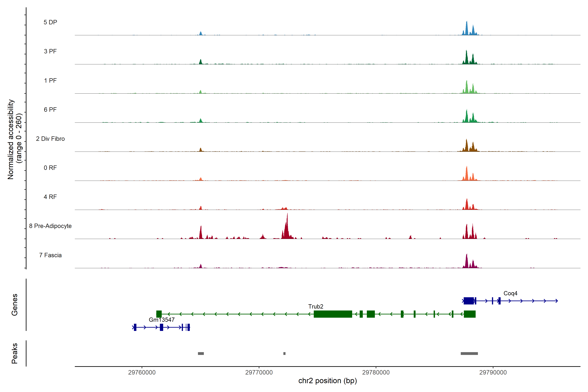Click the Coq4 first blue exon block
The height and width of the screenshot is (392, 588).
coord(468,301)
